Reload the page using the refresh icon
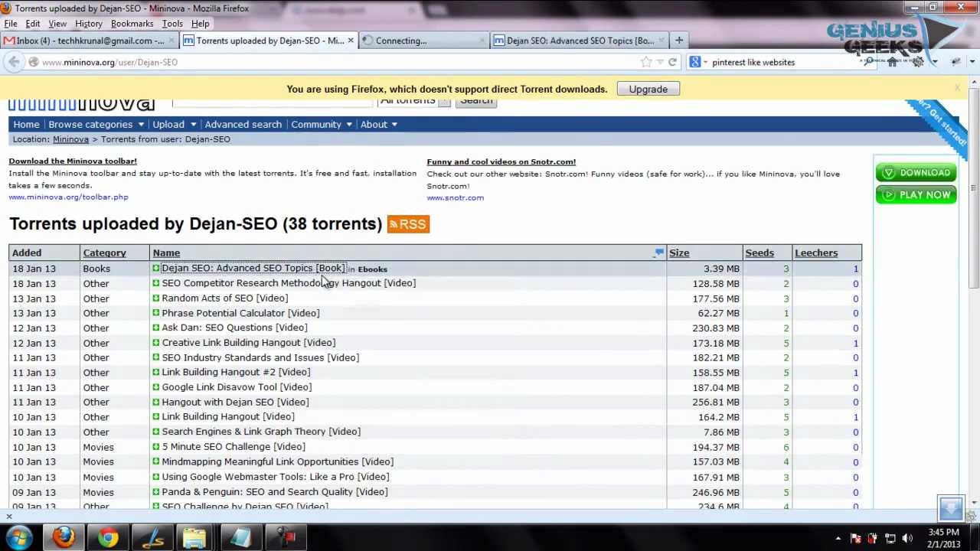The height and width of the screenshot is (551, 980). pos(672,62)
